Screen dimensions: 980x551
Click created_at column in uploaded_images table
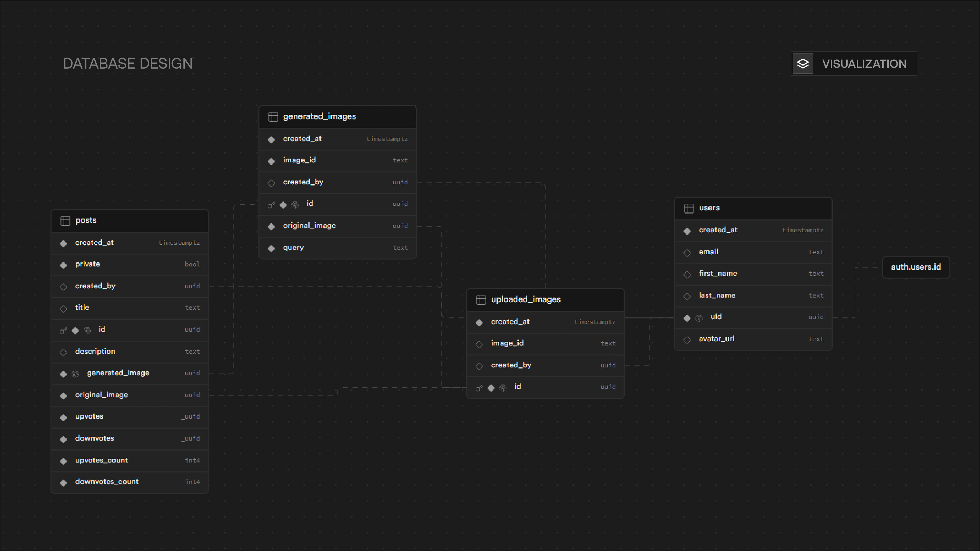tap(545, 322)
